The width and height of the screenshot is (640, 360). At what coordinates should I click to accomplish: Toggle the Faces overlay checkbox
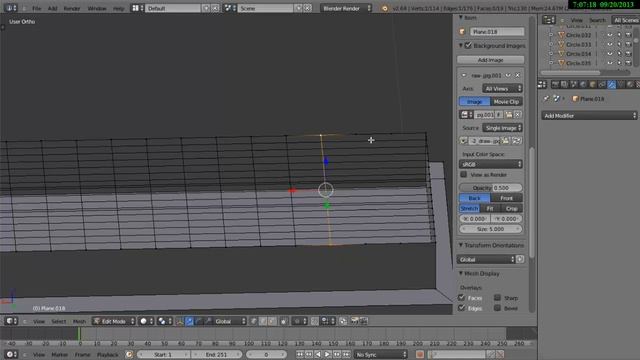point(462,298)
